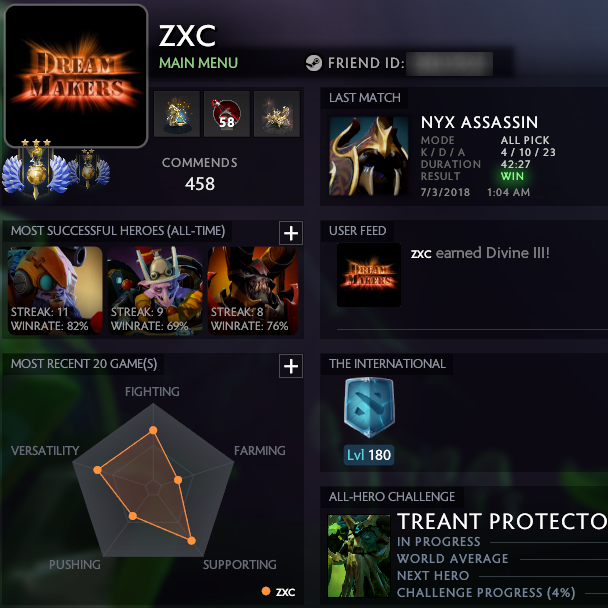Viewport: 608px width, 608px height.
Task: Expand Most Successful Heroes with plus button
Action: tap(291, 233)
